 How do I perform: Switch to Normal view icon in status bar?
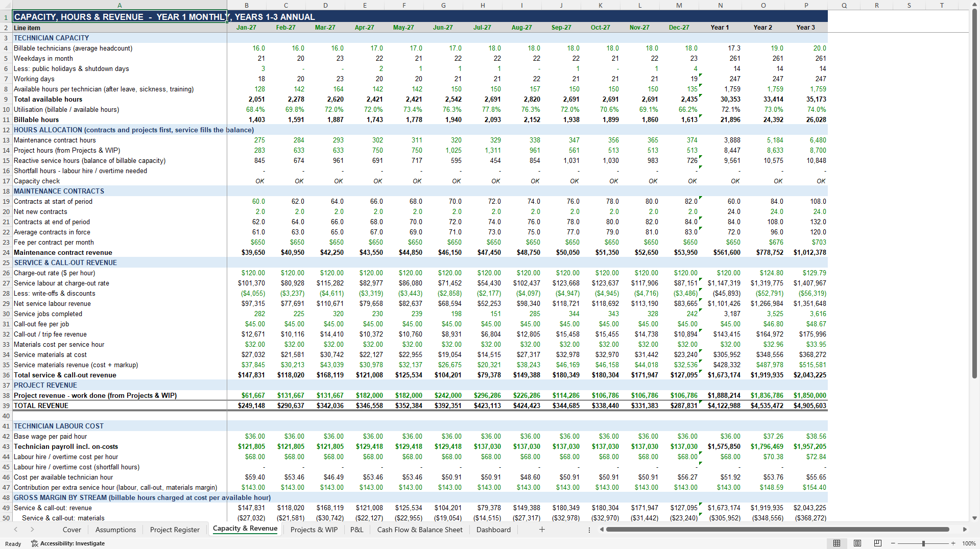pyautogui.click(x=836, y=543)
